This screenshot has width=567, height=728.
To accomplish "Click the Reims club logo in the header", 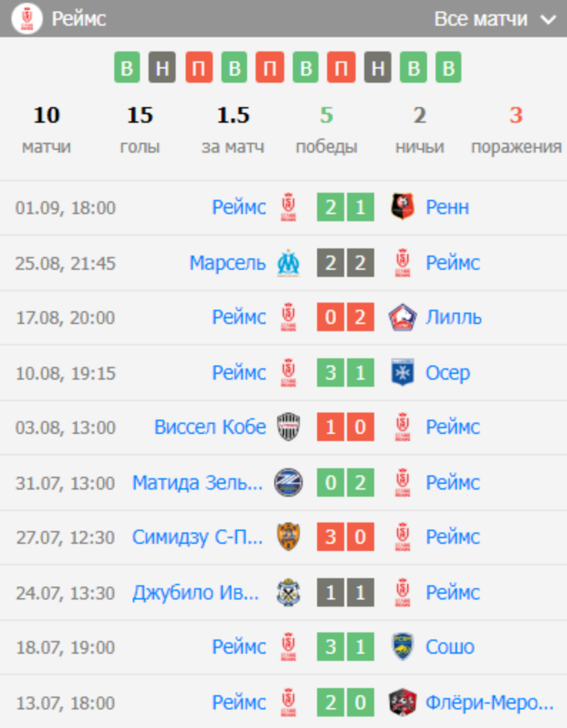I will [27, 19].
